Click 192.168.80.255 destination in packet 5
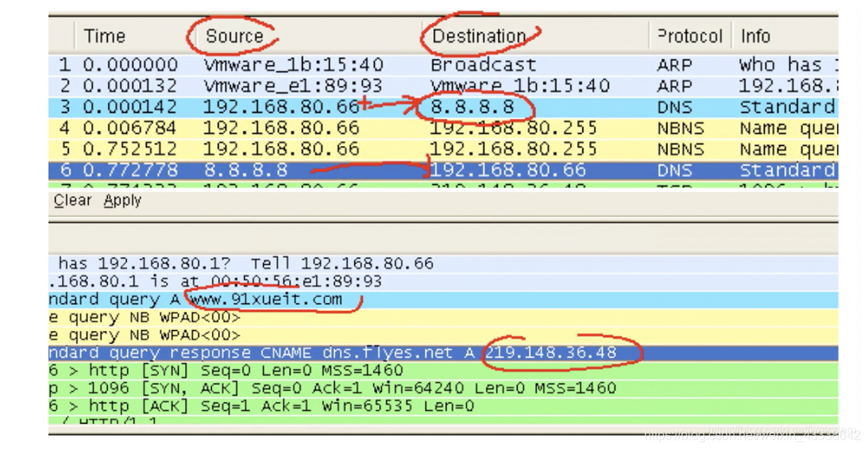This screenshot has height=450, width=868. point(514,149)
